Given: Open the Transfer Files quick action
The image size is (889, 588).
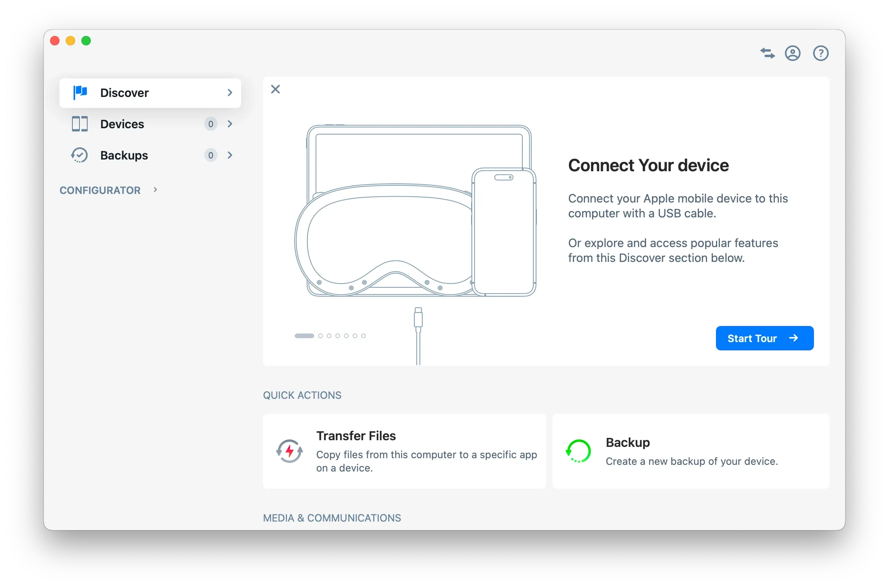Looking at the screenshot, I should 405,450.
